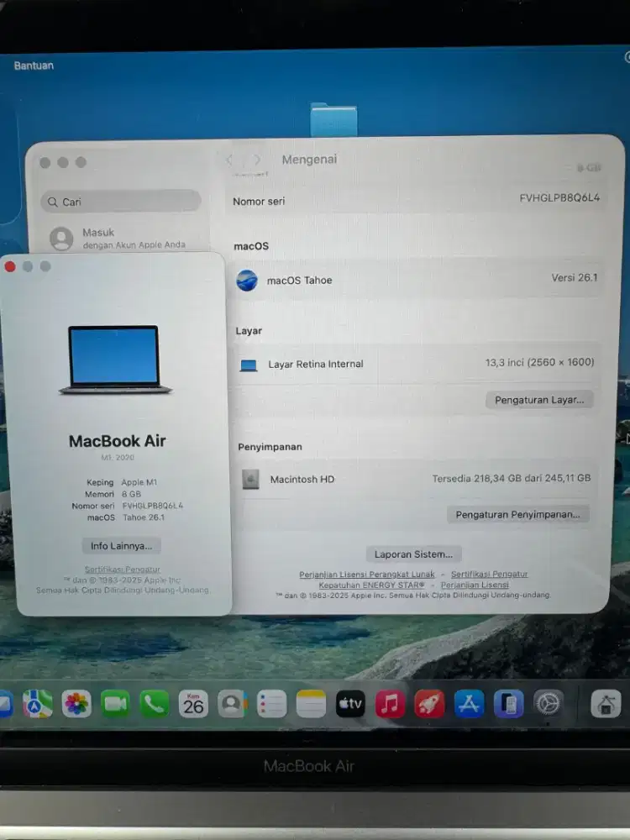This screenshot has width=630, height=840.
Task: Open Pengaturan Layar button
Action: pyautogui.click(x=539, y=400)
